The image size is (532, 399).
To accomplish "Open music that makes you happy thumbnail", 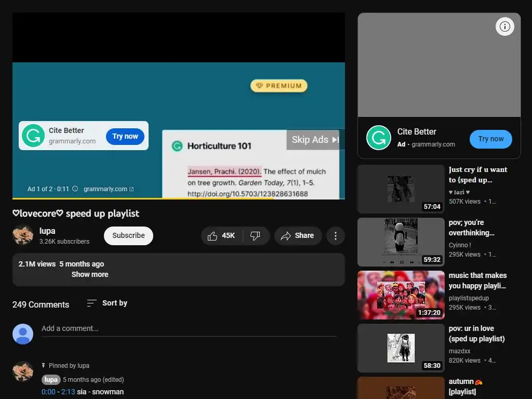I will pos(401,295).
